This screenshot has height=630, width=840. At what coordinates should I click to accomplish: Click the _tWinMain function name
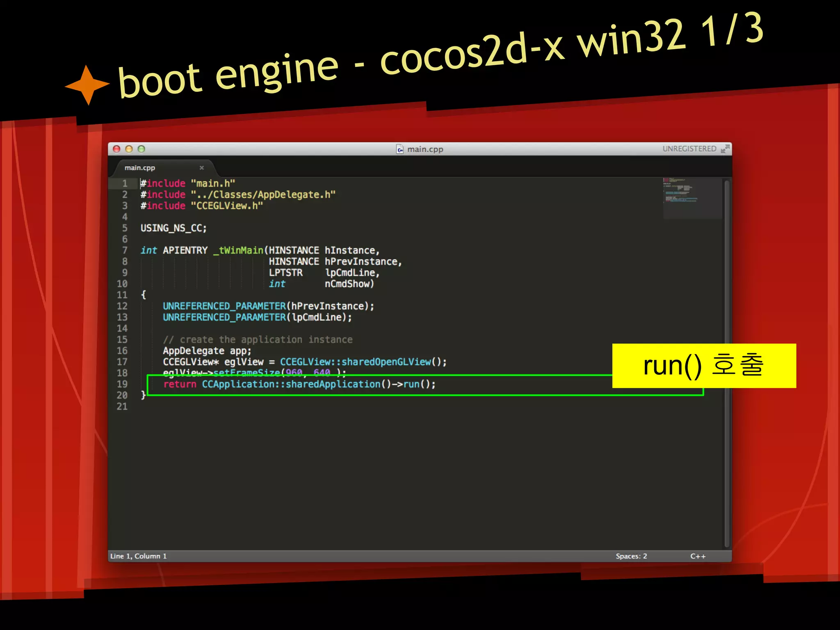coord(238,250)
